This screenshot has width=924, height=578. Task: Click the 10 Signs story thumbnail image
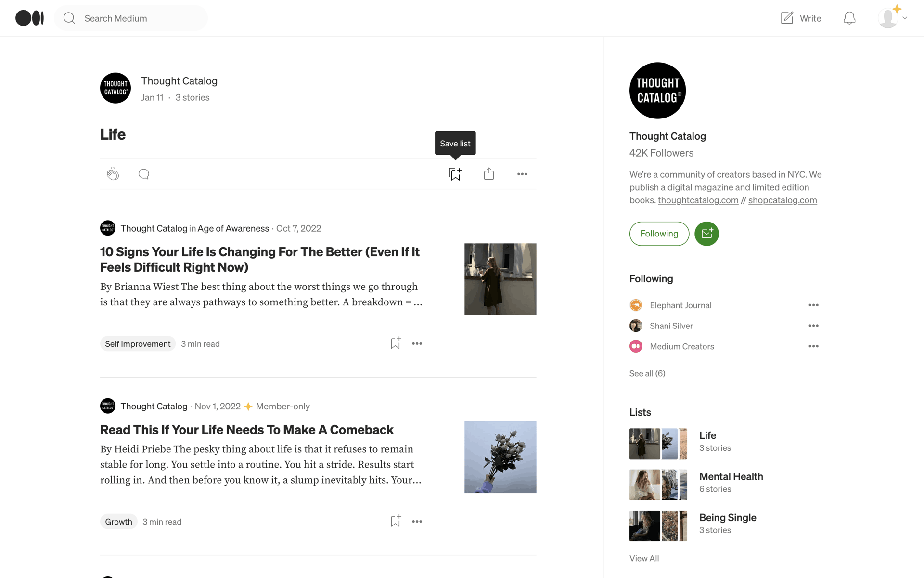[500, 279]
